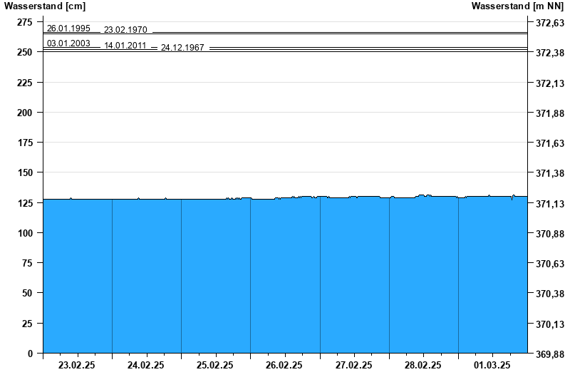Click the 200 tick label on left axis
Viewport: 570px width, 392px height.
point(25,113)
